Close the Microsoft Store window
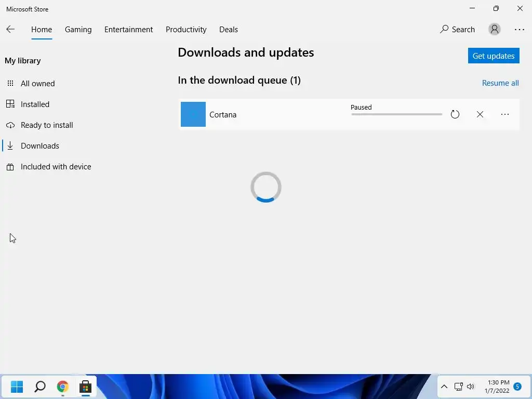 [520, 8]
